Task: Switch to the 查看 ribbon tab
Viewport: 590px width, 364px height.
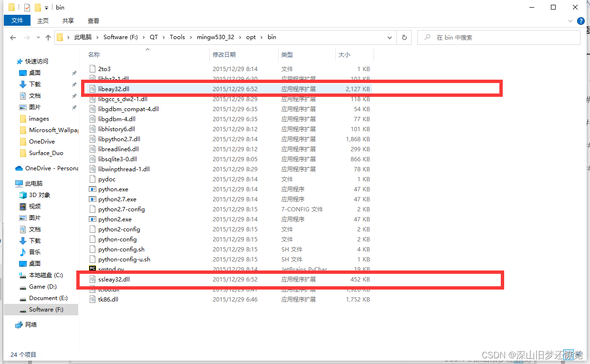Action: coord(93,21)
